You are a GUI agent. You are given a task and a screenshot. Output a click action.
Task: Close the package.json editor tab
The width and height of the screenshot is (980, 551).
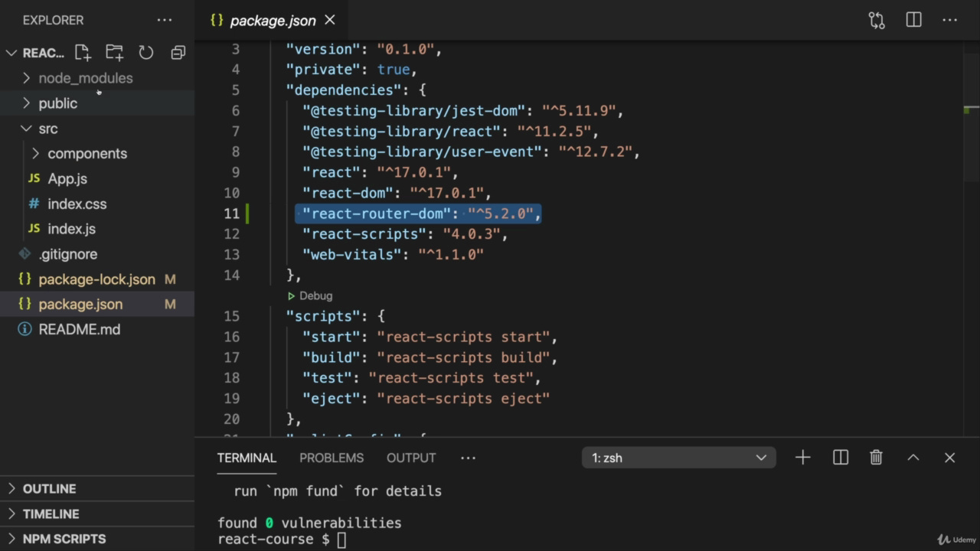[330, 21]
